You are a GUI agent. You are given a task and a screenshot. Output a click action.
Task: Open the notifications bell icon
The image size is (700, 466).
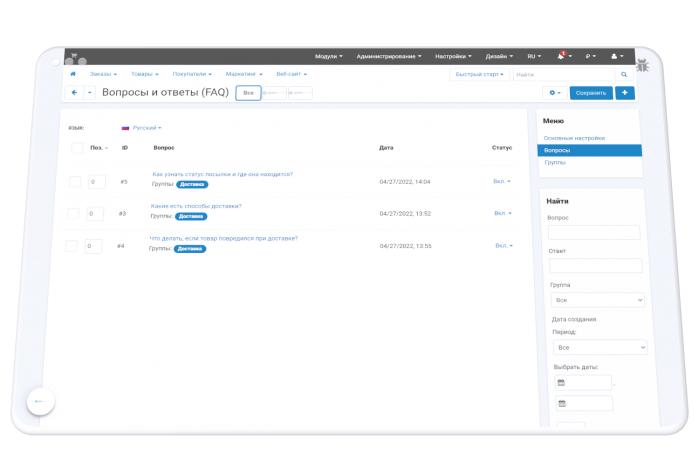[x=561, y=56]
